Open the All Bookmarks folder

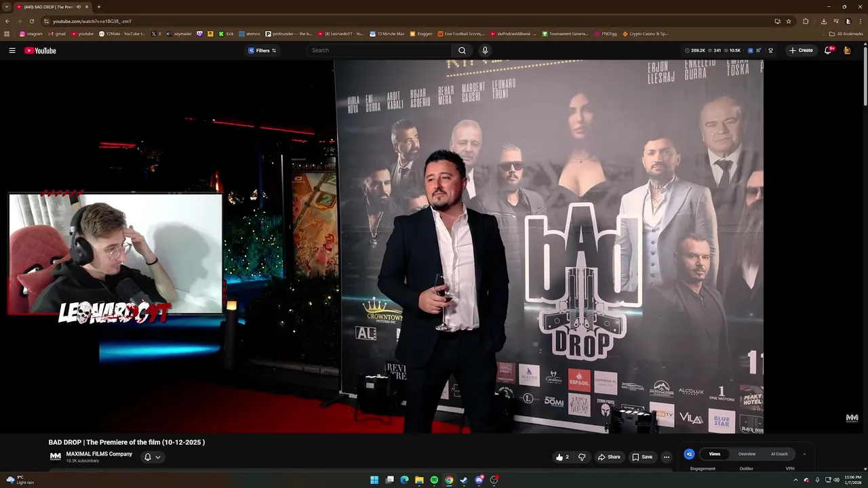point(846,33)
